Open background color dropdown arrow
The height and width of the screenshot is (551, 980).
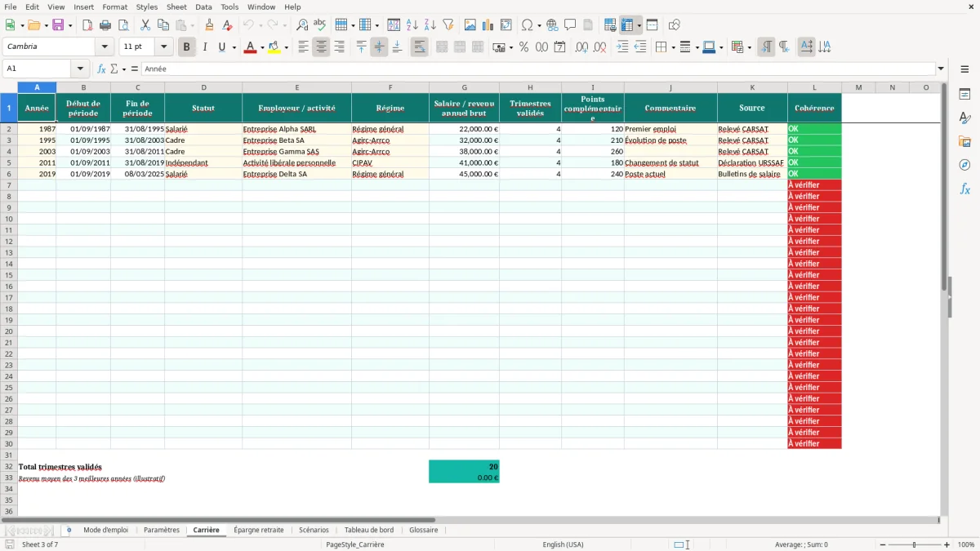coord(287,47)
